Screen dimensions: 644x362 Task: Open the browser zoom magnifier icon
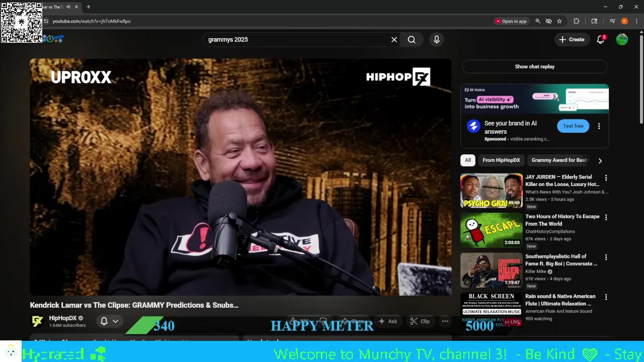[538, 21]
